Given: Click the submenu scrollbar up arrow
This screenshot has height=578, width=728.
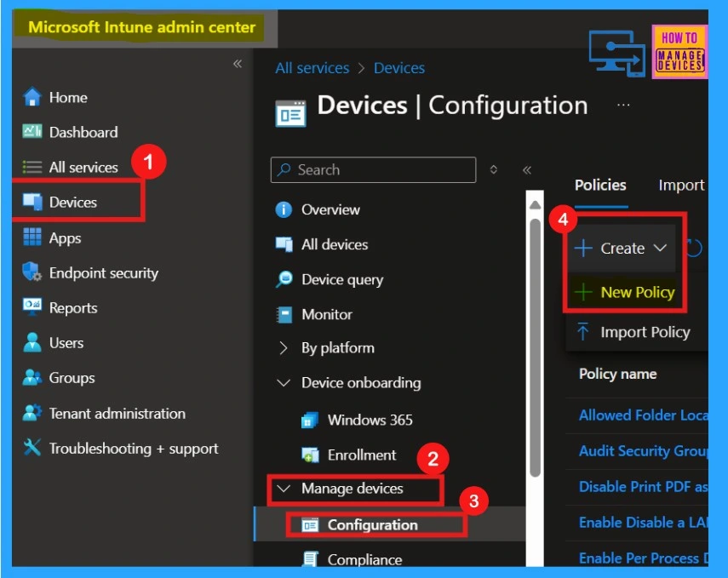Looking at the screenshot, I should (535, 204).
